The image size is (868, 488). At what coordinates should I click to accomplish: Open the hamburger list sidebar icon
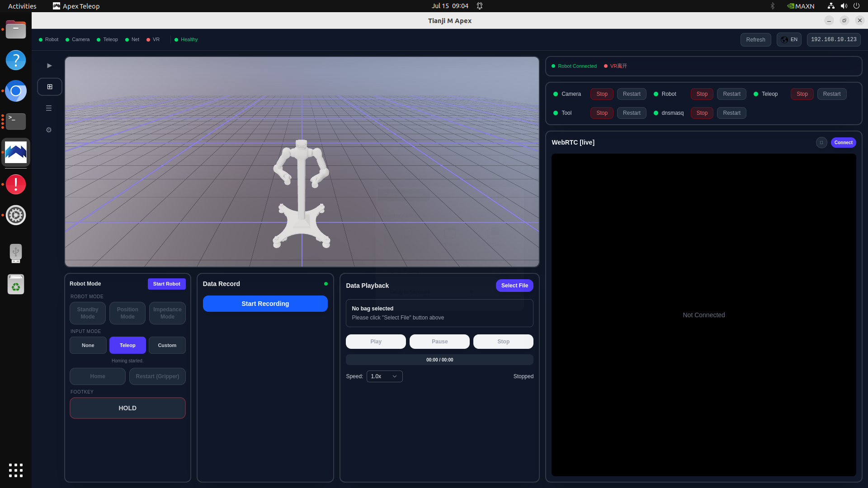pos(49,108)
